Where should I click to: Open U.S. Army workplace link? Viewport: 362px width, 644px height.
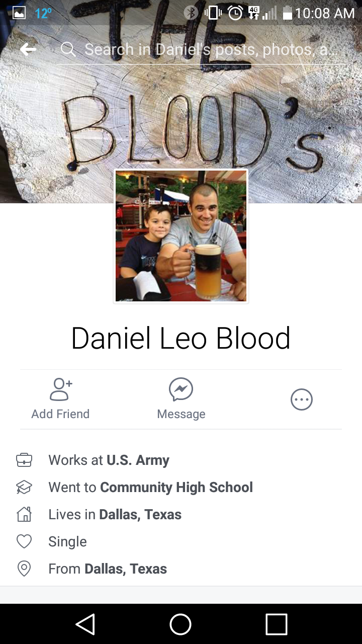[x=138, y=460]
